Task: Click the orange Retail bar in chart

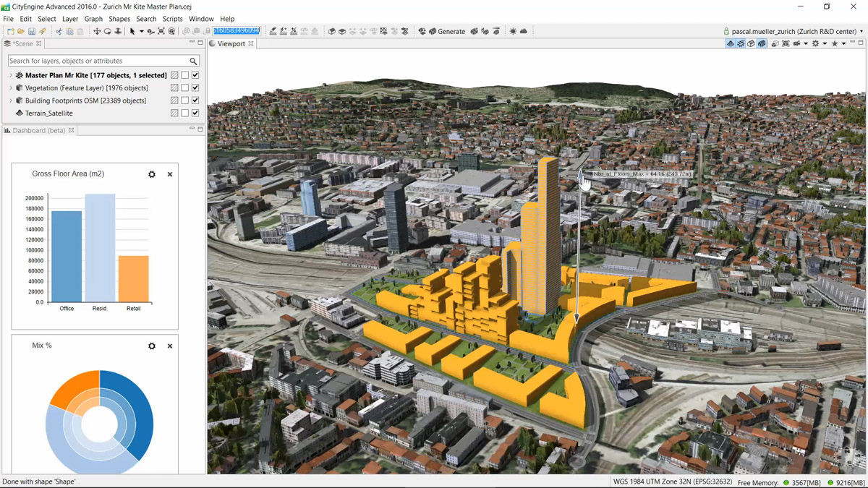Action: coord(134,278)
